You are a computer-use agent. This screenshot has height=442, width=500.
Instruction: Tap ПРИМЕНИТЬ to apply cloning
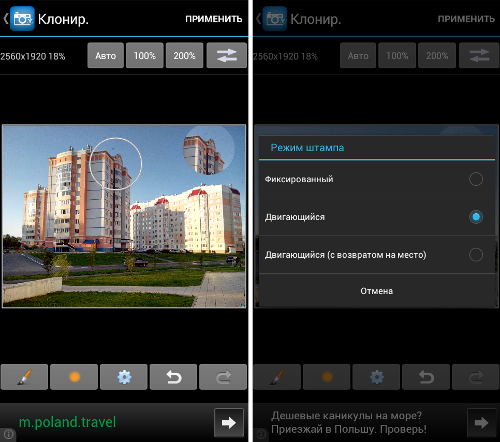[x=214, y=19]
